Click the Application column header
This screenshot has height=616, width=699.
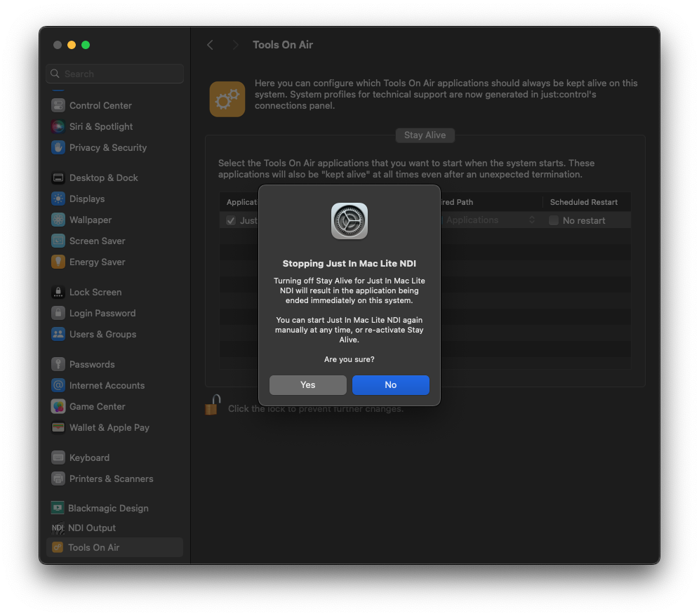coord(242,202)
